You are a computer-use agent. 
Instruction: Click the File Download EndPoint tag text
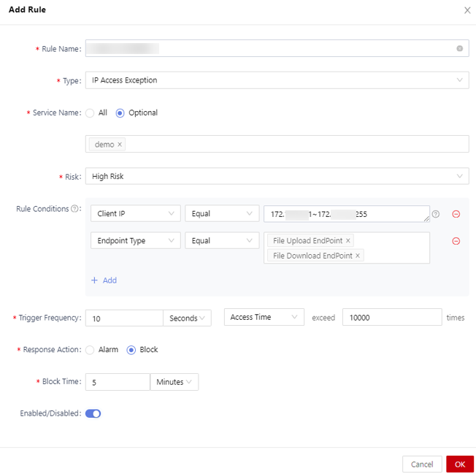point(312,256)
